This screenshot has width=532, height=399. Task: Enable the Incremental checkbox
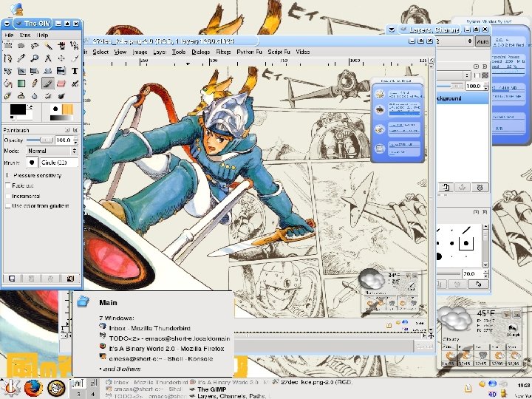[x=8, y=196]
